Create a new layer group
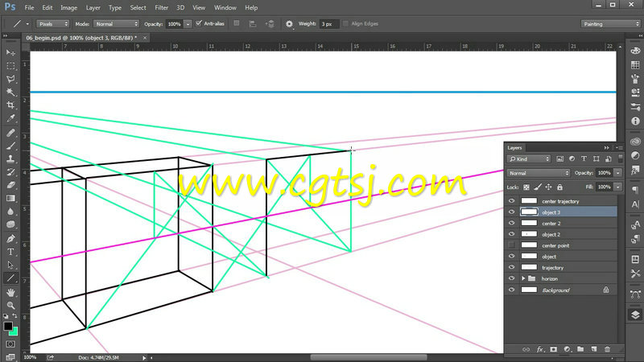 coord(580,349)
